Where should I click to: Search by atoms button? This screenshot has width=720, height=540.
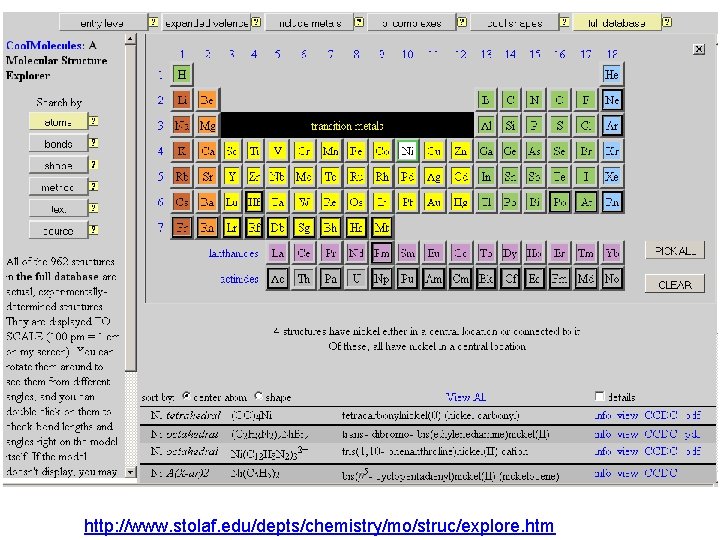(x=58, y=122)
